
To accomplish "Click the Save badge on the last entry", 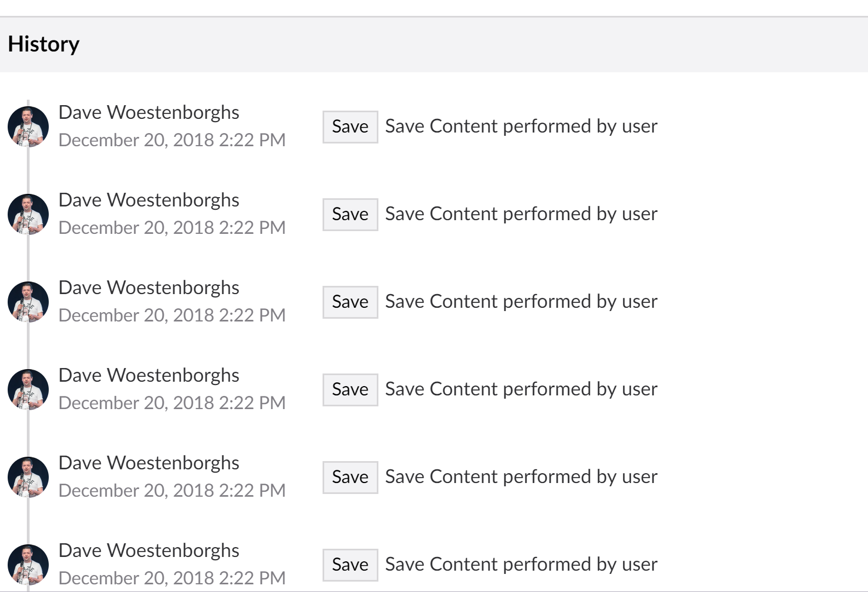I will (349, 565).
